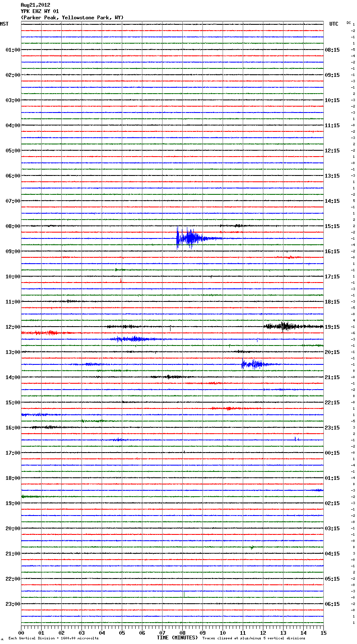The height and width of the screenshot is (644, 357).
Task: Select the 15:00 MST time label
Action: pyautogui.click(x=13, y=403)
